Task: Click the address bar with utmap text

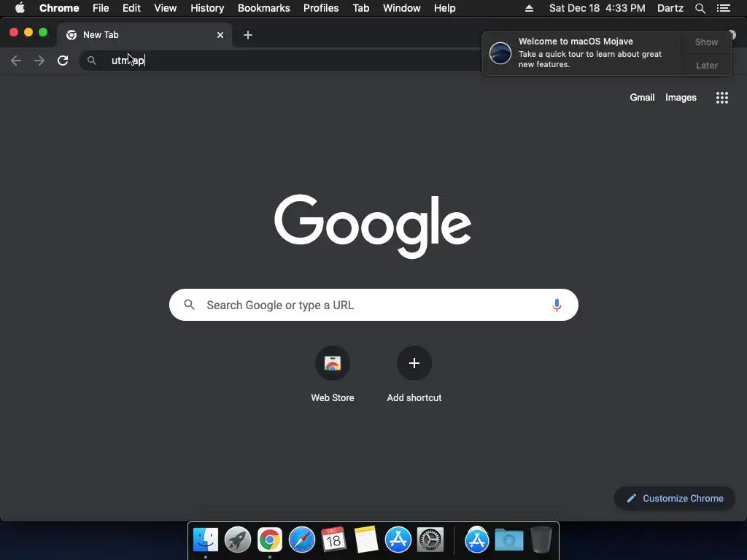Action: click(281, 61)
